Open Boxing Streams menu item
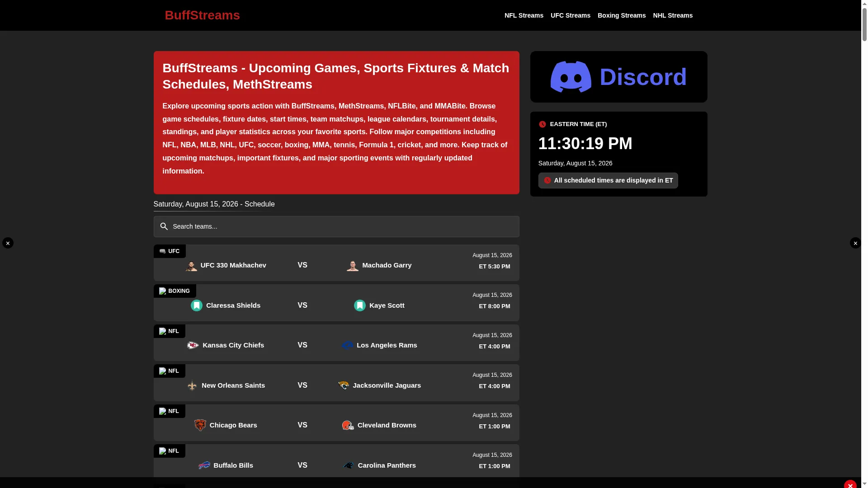Image resolution: width=868 pixels, height=488 pixels. [x=622, y=15]
